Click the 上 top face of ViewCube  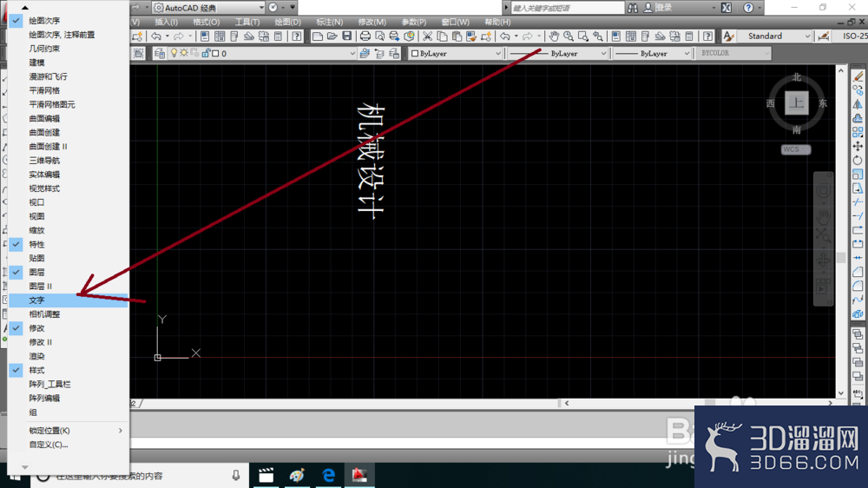click(x=797, y=103)
